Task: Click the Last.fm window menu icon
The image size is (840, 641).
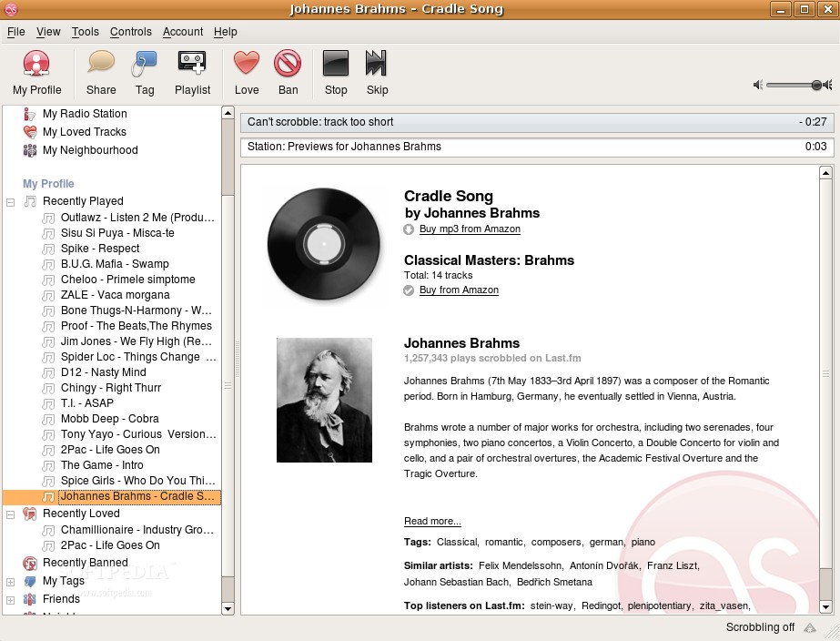Action: click(11, 9)
